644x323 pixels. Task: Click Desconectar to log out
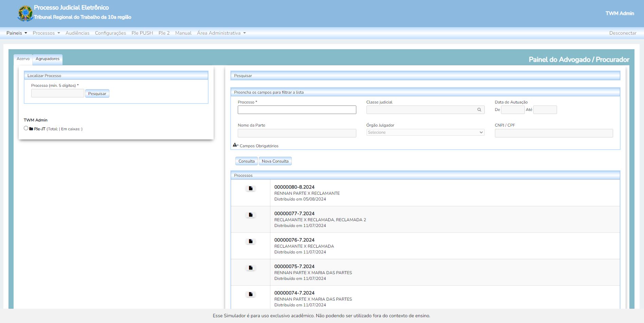pos(623,33)
